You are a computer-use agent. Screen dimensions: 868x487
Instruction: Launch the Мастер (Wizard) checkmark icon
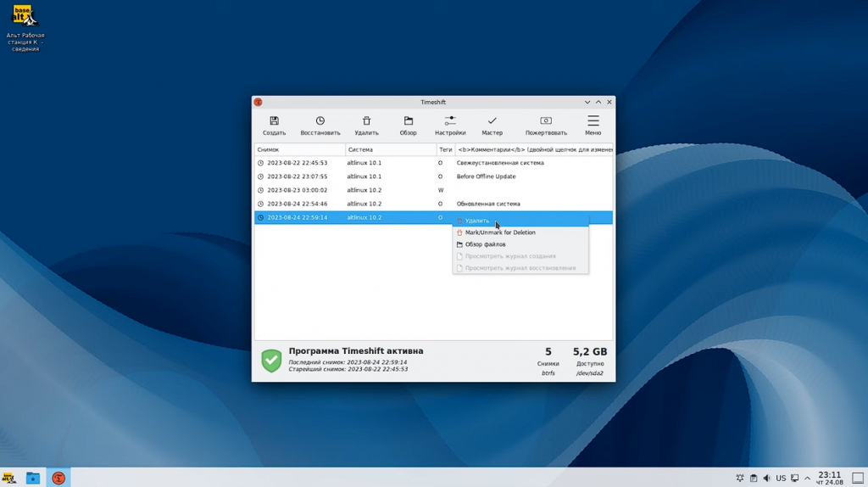click(492, 120)
